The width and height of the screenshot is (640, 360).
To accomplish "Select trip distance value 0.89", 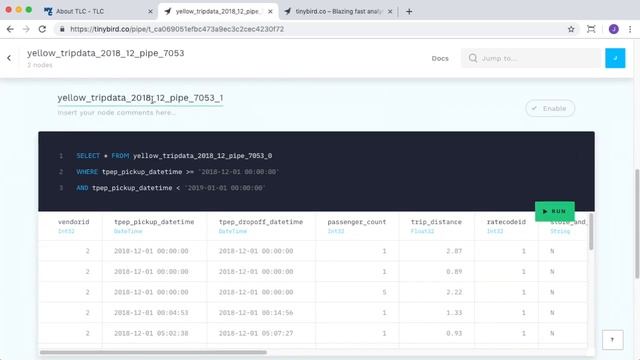I will click(x=454, y=271).
